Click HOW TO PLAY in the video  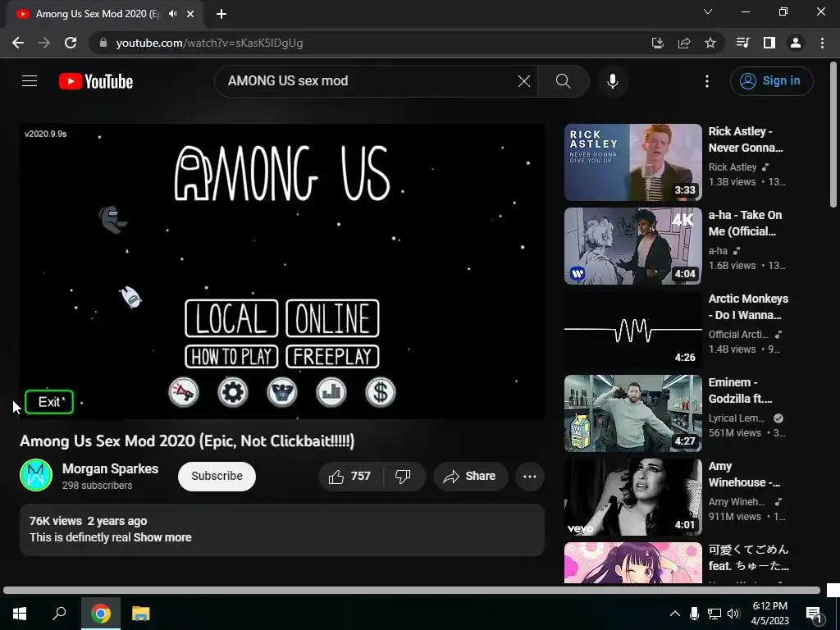pyautogui.click(x=231, y=357)
